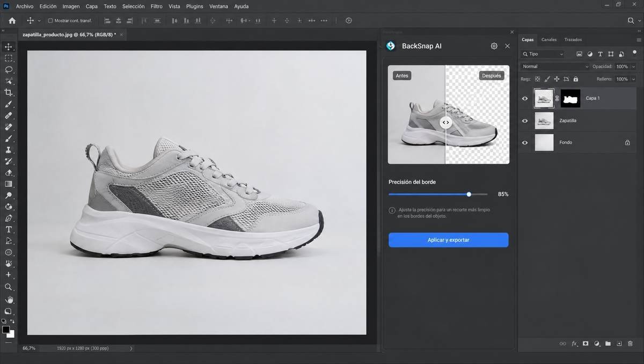644x364 pixels.
Task: Select the Move tool in the toolbox
Action: click(9, 47)
